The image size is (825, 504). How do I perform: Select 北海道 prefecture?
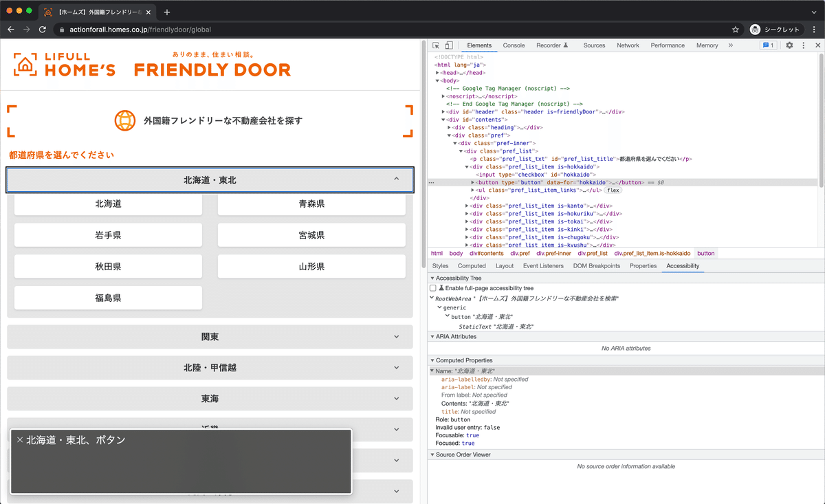click(108, 204)
